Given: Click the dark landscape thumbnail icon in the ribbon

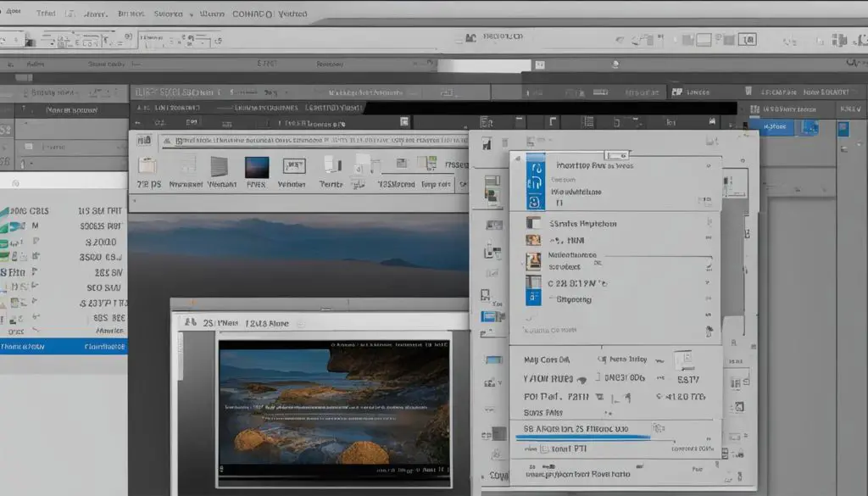Looking at the screenshot, I should pos(257,167).
